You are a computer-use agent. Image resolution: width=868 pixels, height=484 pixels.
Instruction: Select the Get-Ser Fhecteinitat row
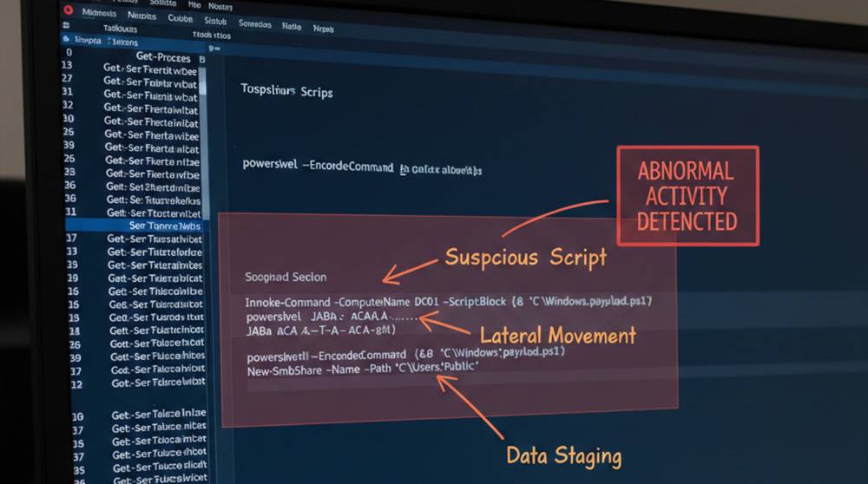[x=151, y=122]
